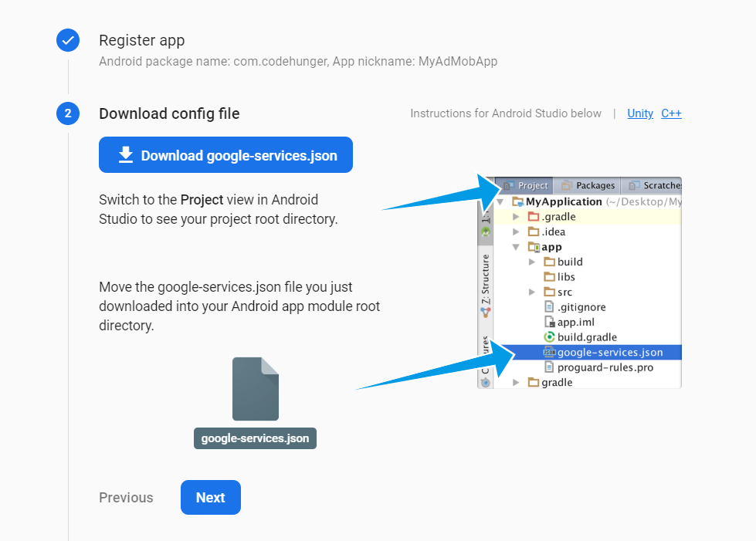Download the google-services.json config file
756x541 pixels.
pos(225,154)
